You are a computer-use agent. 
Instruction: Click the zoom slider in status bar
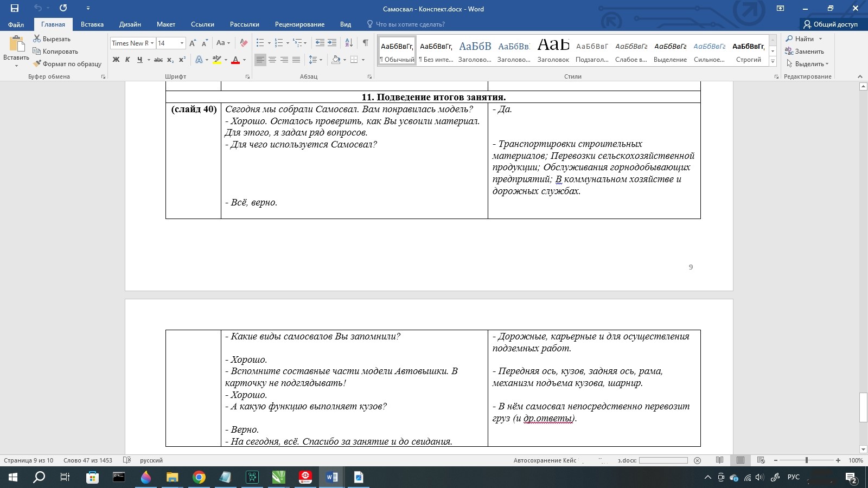807,460
